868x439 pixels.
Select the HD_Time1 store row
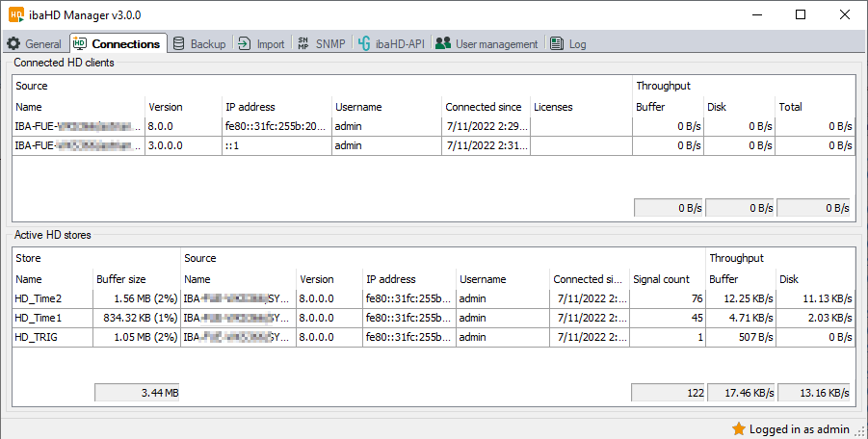coord(39,318)
